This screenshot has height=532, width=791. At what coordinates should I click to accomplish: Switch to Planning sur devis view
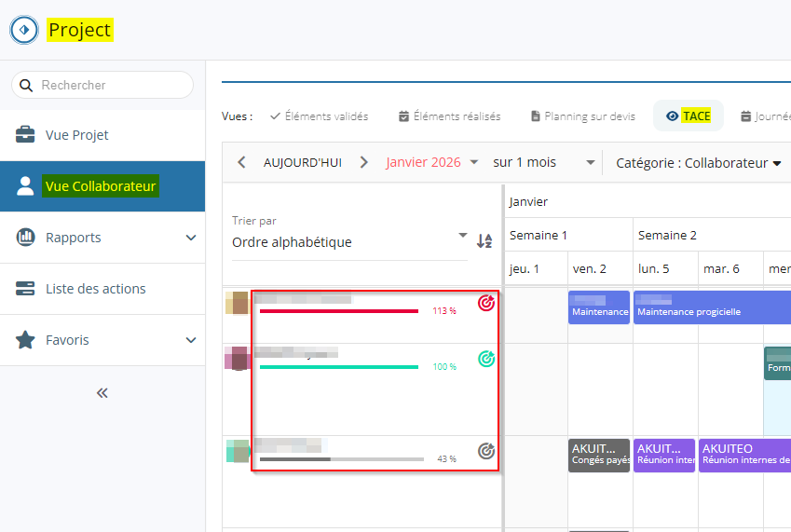coord(582,116)
